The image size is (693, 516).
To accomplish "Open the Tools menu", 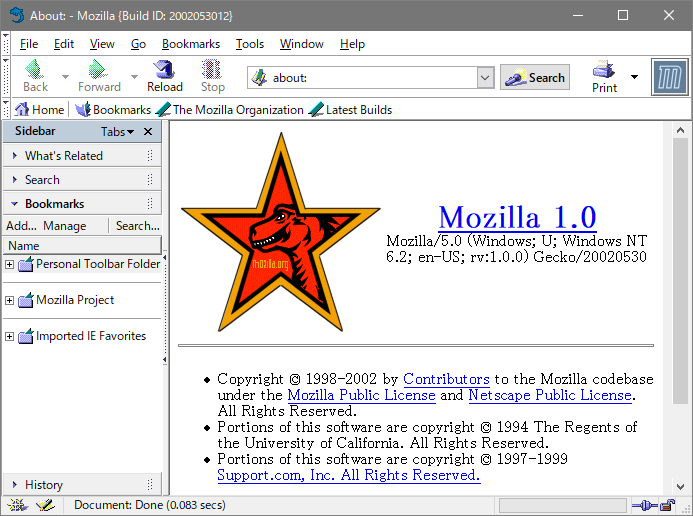I will click(250, 44).
